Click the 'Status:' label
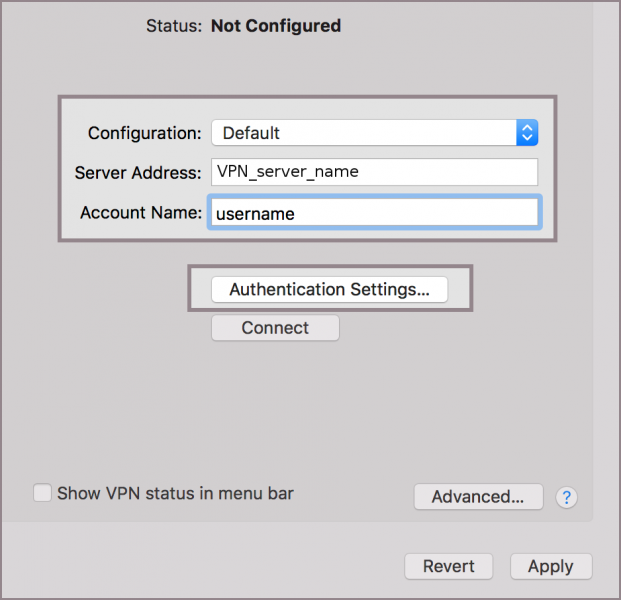This screenshot has width=621, height=600. click(174, 26)
